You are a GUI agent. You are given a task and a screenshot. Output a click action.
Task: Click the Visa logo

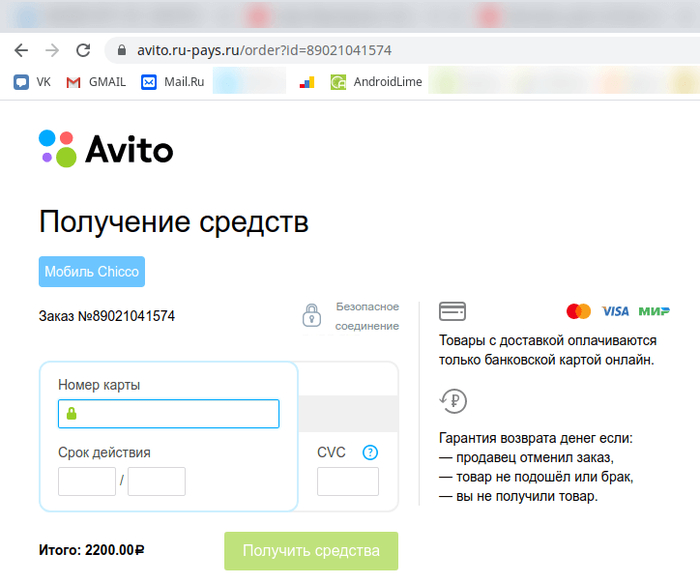615,311
